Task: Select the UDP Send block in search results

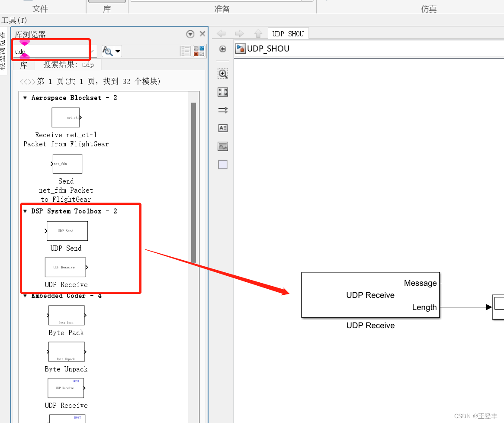Action: tap(67, 231)
